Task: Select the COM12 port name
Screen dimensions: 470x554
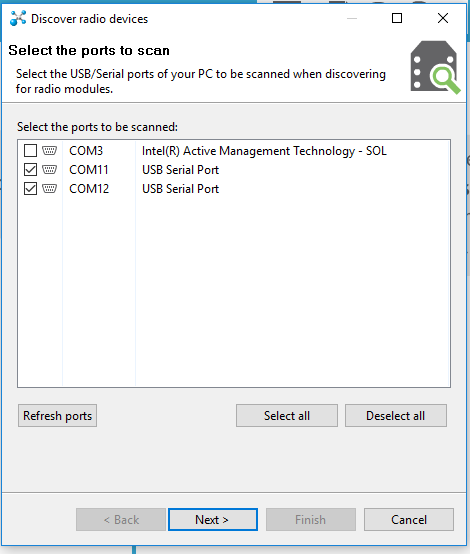Action: coord(89,189)
